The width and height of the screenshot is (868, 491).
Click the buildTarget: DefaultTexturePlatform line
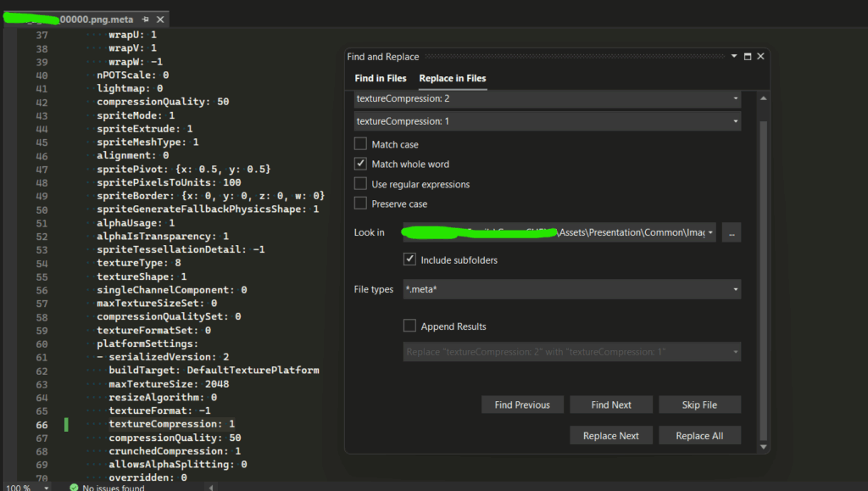coord(214,371)
